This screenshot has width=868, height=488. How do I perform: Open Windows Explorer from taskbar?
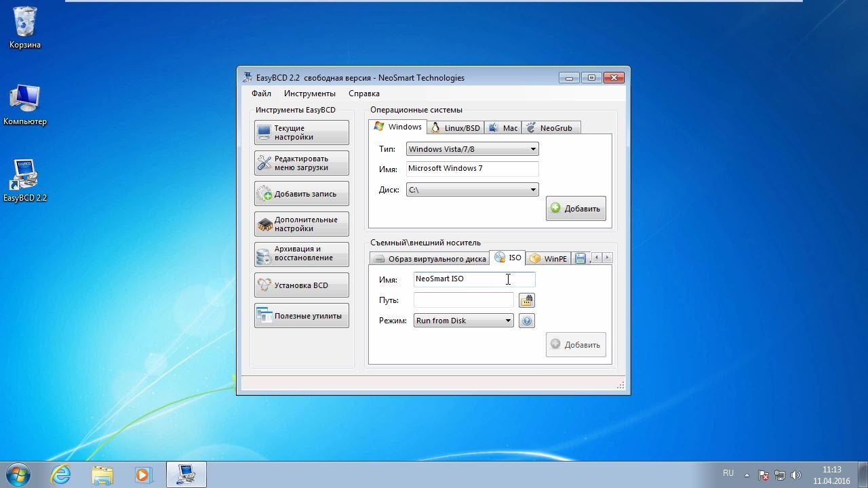pyautogui.click(x=102, y=474)
